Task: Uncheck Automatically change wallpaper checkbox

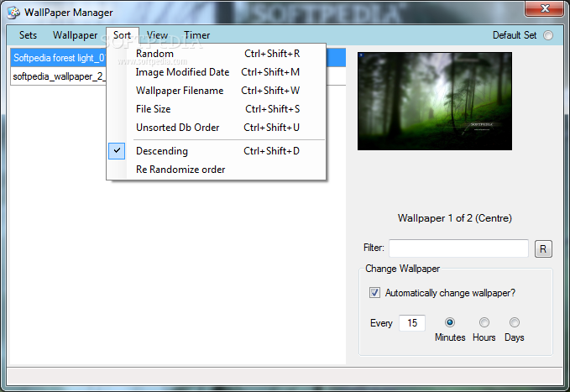Action: (x=374, y=292)
